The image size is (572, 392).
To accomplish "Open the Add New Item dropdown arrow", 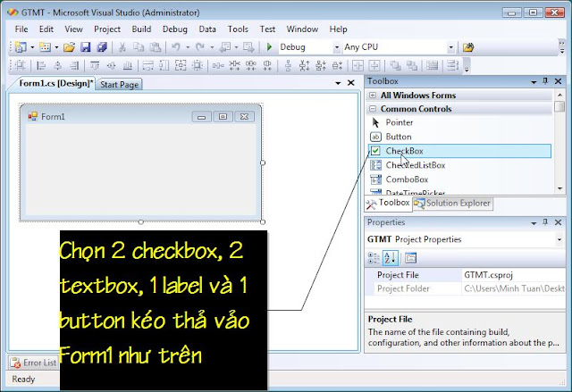I will pos(56,47).
